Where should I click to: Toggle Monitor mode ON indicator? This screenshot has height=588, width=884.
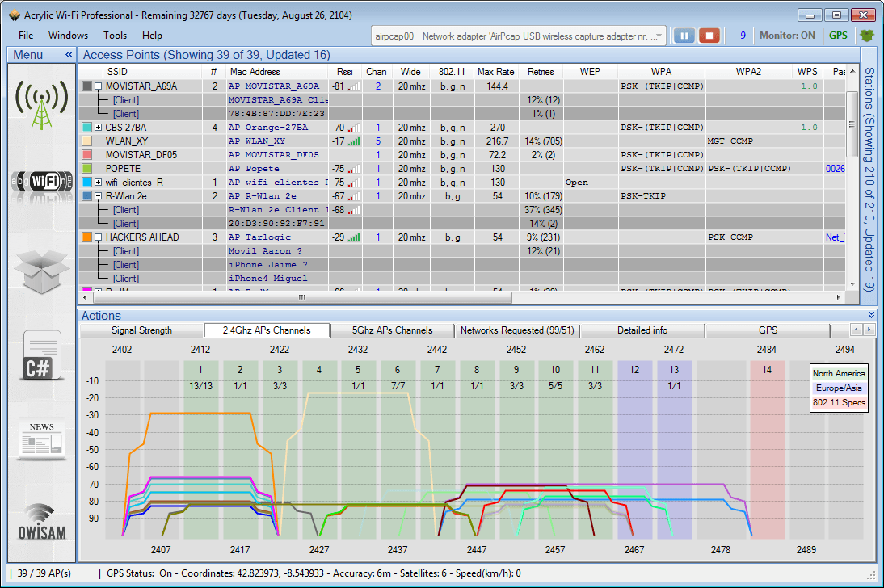(788, 36)
